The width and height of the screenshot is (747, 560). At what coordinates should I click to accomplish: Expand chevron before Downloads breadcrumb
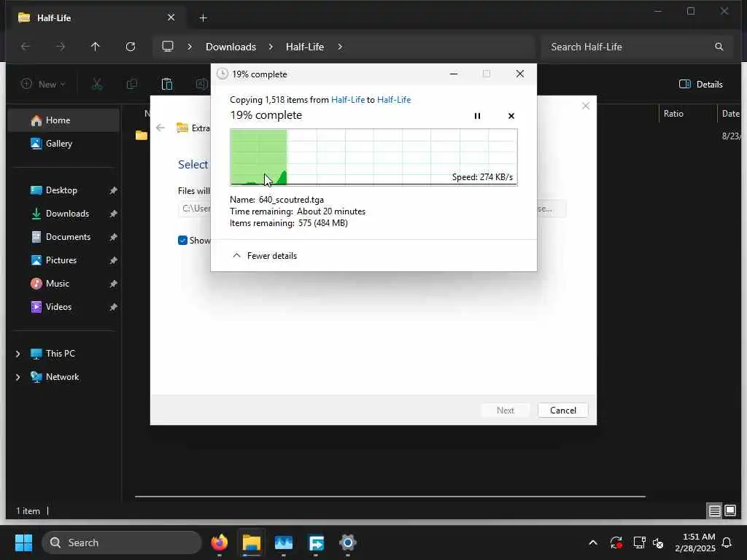(x=190, y=47)
